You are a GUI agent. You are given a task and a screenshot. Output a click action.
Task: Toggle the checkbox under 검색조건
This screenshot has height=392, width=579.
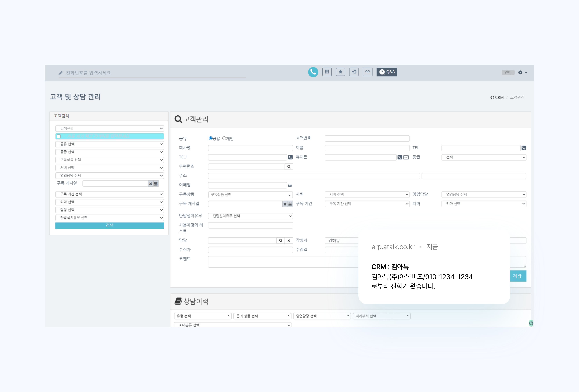(59, 137)
